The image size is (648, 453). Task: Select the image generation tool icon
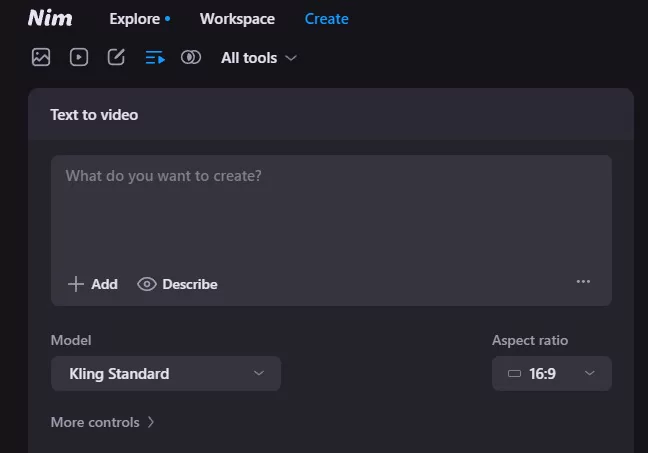[x=41, y=57]
